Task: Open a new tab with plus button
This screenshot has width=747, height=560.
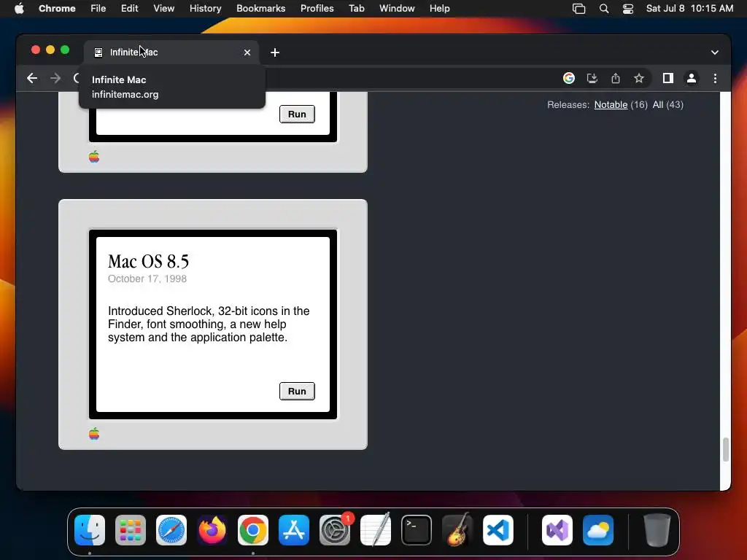Action: click(275, 52)
